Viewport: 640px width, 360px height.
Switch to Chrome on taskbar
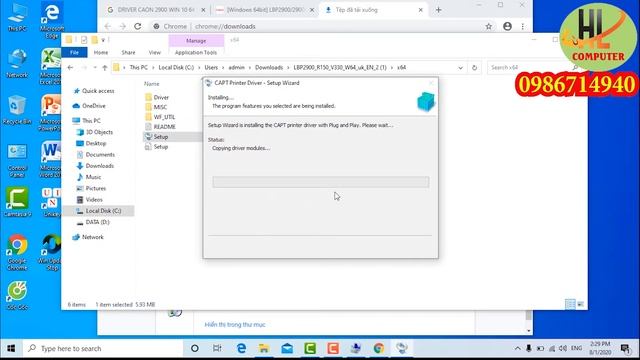pyautogui.click(x=378, y=349)
